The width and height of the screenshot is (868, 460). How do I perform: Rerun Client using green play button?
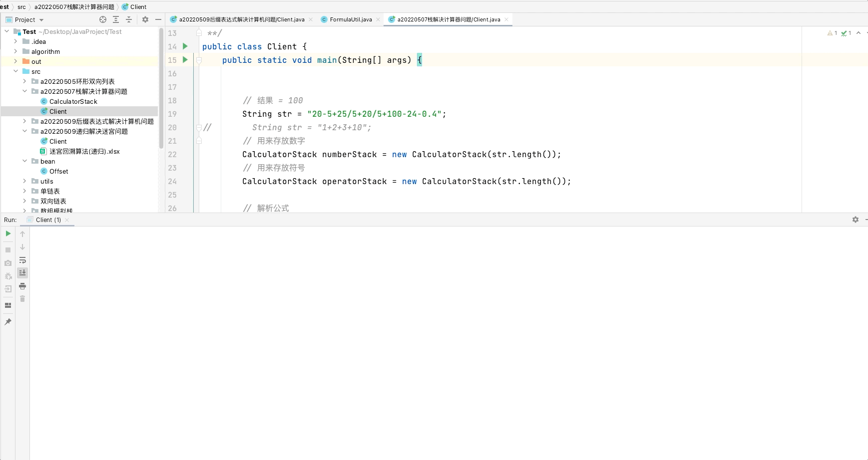(x=8, y=233)
